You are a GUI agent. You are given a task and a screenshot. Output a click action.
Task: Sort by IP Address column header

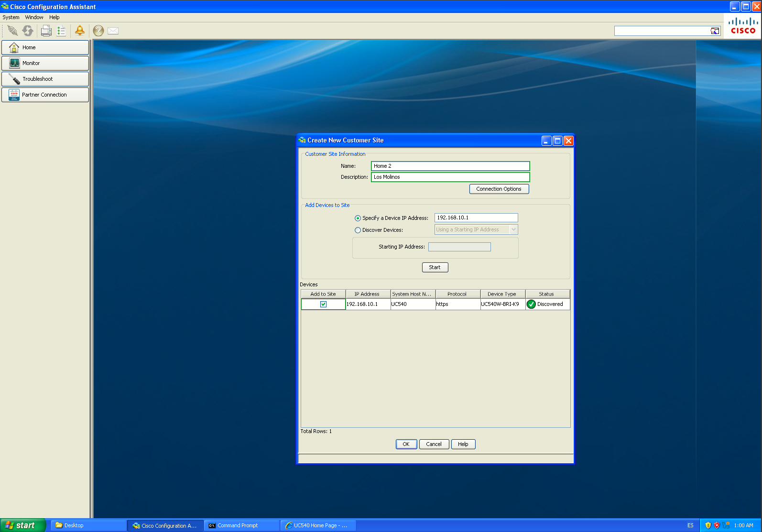coord(367,294)
